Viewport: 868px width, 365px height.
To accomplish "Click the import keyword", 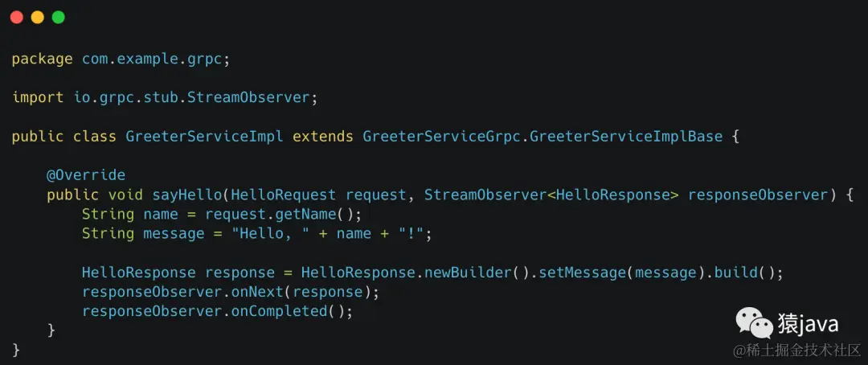I will tap(38, 97).
